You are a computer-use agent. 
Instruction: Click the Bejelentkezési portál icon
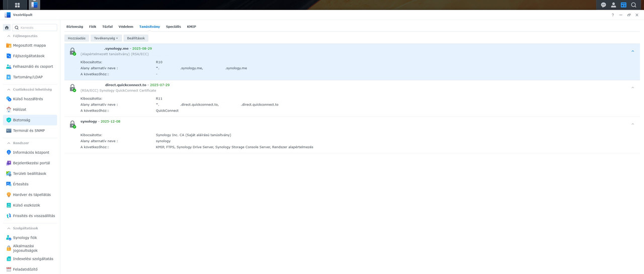[x=9, y=163]
